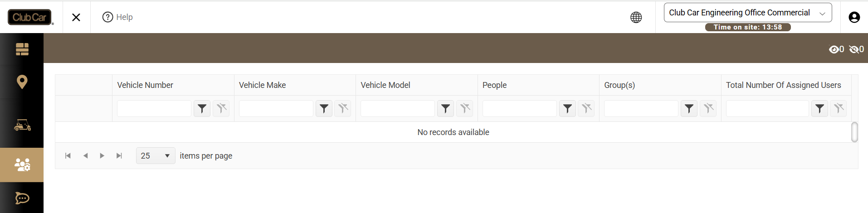The width and height of the screenshot is (868, 213).
Task: Sort by Group(s) column header
Action: coord(619,85)
